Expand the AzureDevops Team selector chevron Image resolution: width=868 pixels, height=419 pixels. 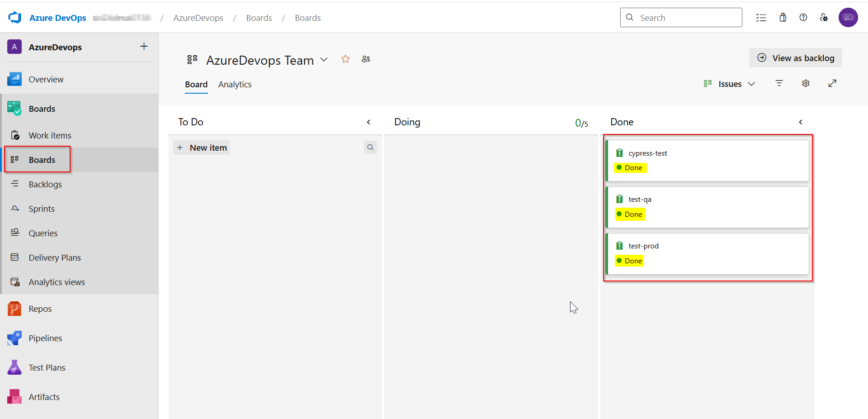[x=324, y=60]
